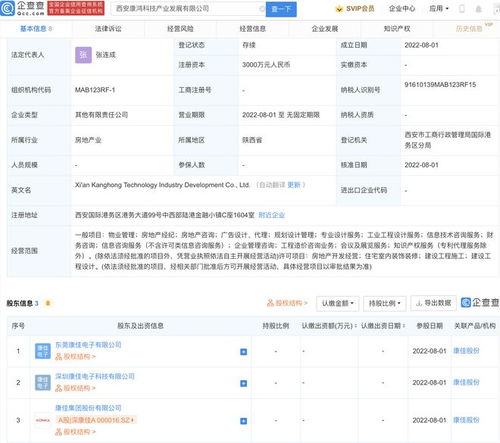This screenshot has width=500, height=443.
Task: Expand the plus icon in the 康佳集团股份 row
Action: click(x=244, y=421)
